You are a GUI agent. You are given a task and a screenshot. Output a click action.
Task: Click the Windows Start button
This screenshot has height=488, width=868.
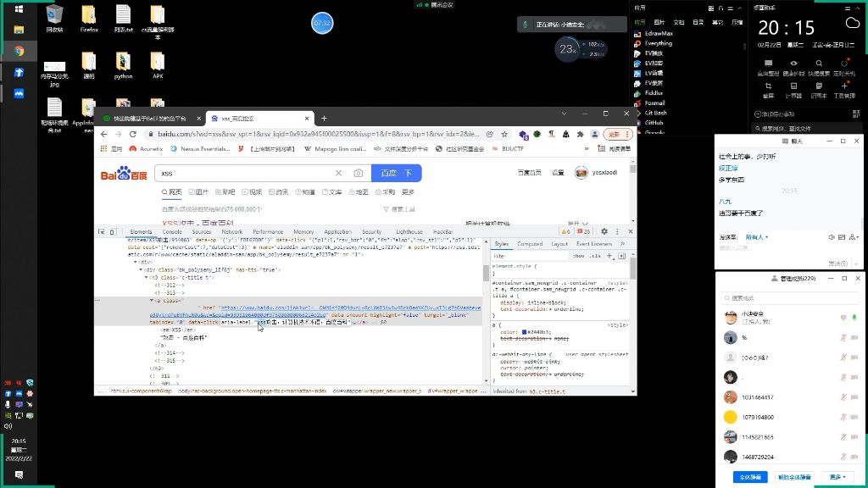[19, 8]
